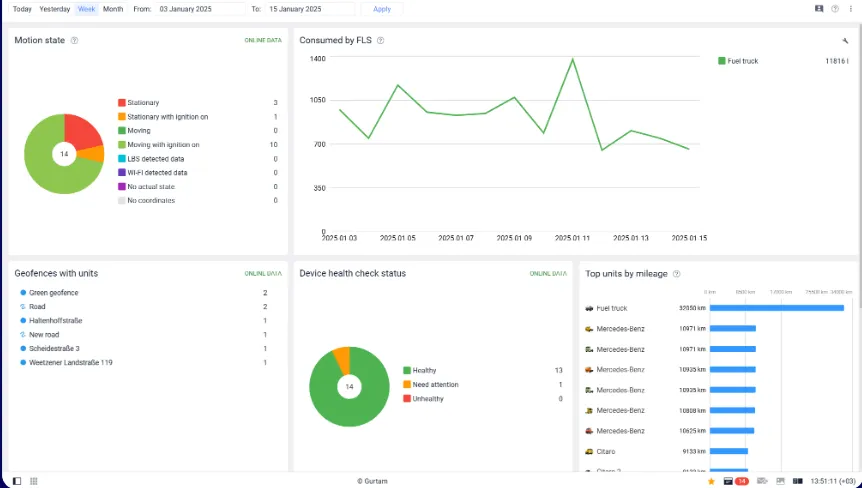862x488 pixels.
Task: Open the three-dot more options menu
Action: tap(851, 9)
